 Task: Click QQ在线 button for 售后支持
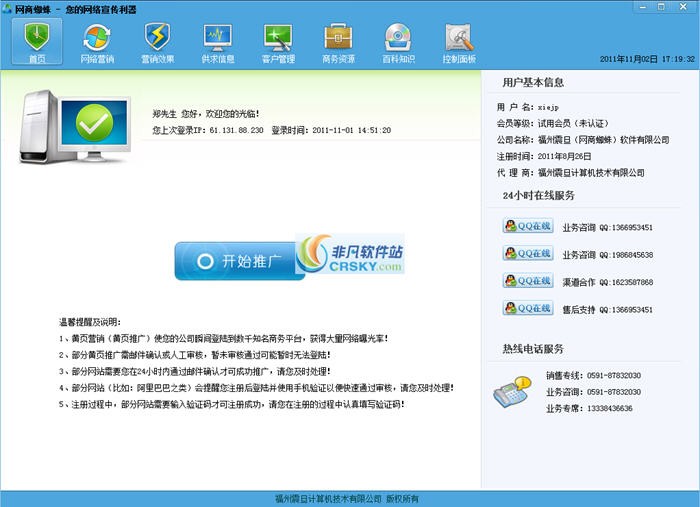point(528,308)
